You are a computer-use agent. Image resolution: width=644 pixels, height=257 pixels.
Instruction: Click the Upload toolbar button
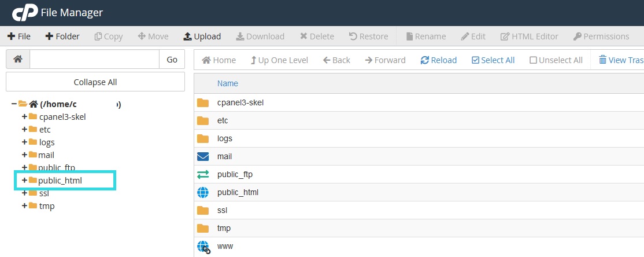click(x=202, y=36)
